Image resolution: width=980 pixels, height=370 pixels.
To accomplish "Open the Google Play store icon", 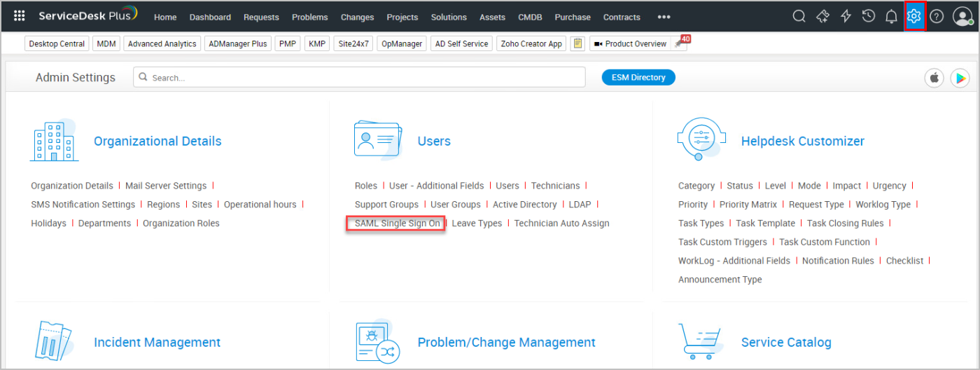I will coord(960,78).
